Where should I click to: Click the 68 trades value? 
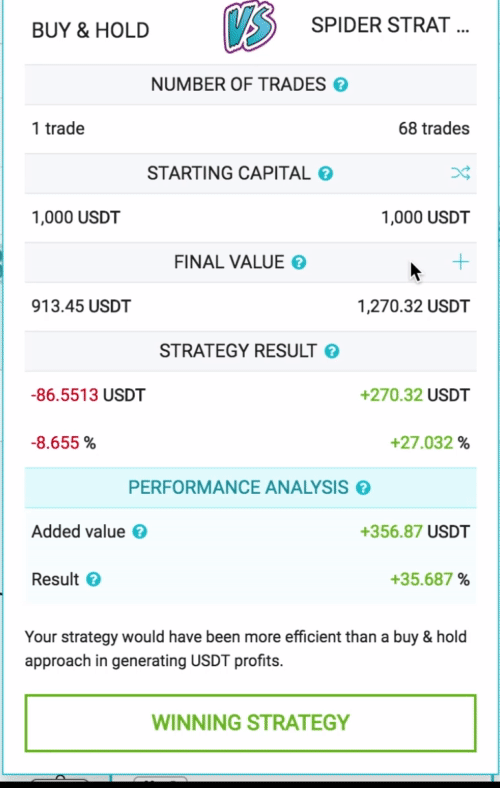tap(434, 129)
